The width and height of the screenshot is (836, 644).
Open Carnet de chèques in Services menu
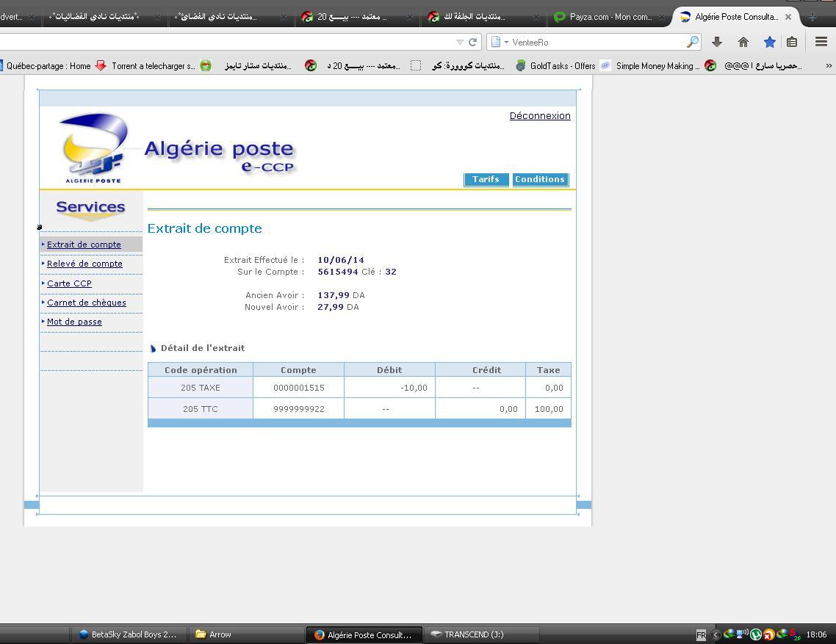[87, 303]
